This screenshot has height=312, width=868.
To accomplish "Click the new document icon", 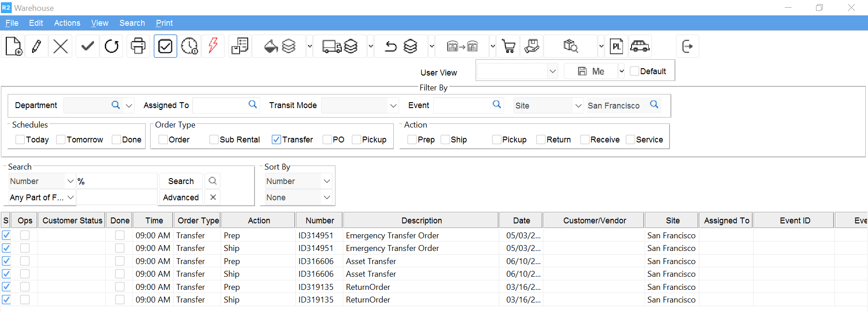I will (14, 46).
